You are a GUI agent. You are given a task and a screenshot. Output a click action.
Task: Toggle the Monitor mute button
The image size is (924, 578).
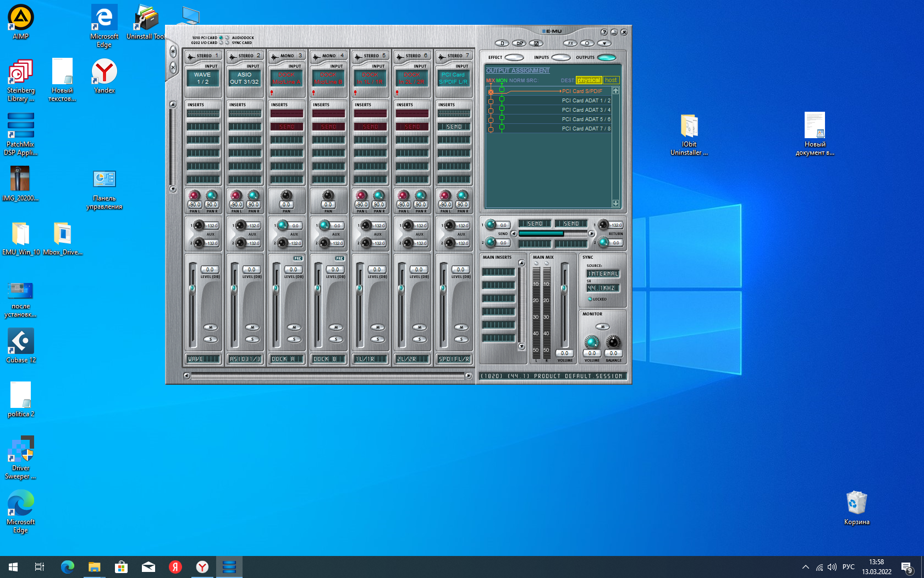point(602,327)
